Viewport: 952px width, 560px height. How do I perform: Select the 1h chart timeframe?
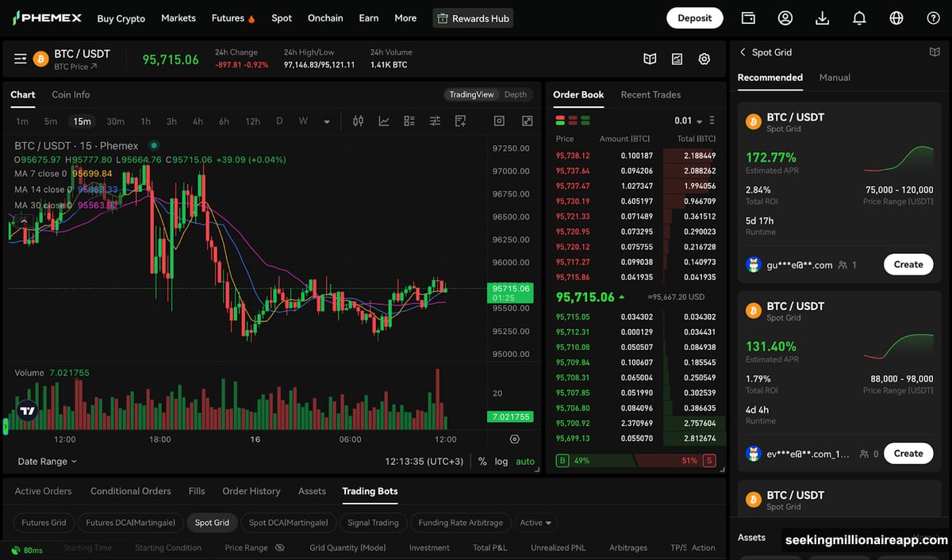(145, 121)
